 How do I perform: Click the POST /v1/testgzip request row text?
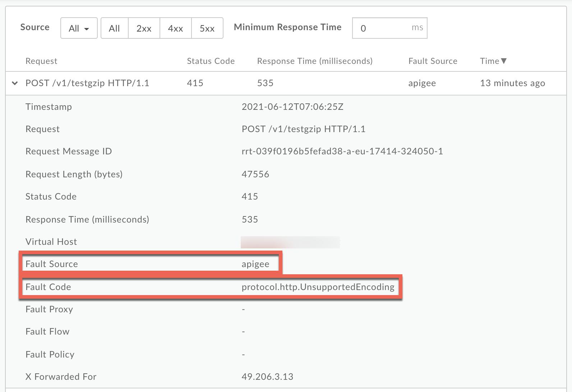tap(87, 83)
